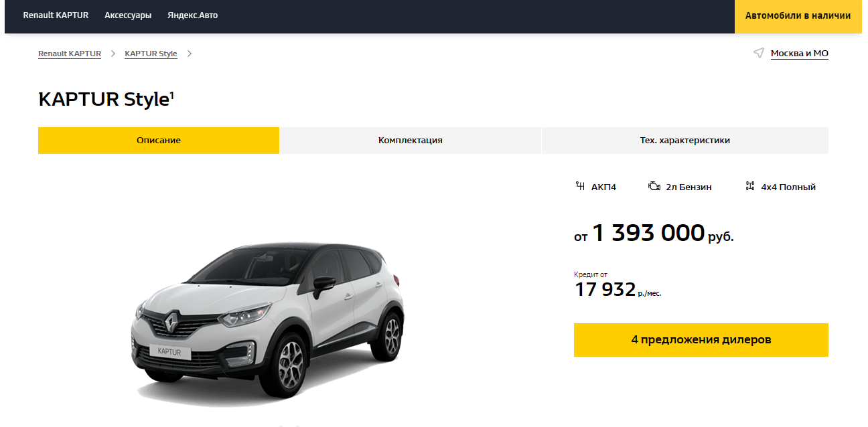Image resolution: width=868 pixels, height=427 pixels.
Task: Switch to the Тех. характеристики tab
Action: pos(685,141)
